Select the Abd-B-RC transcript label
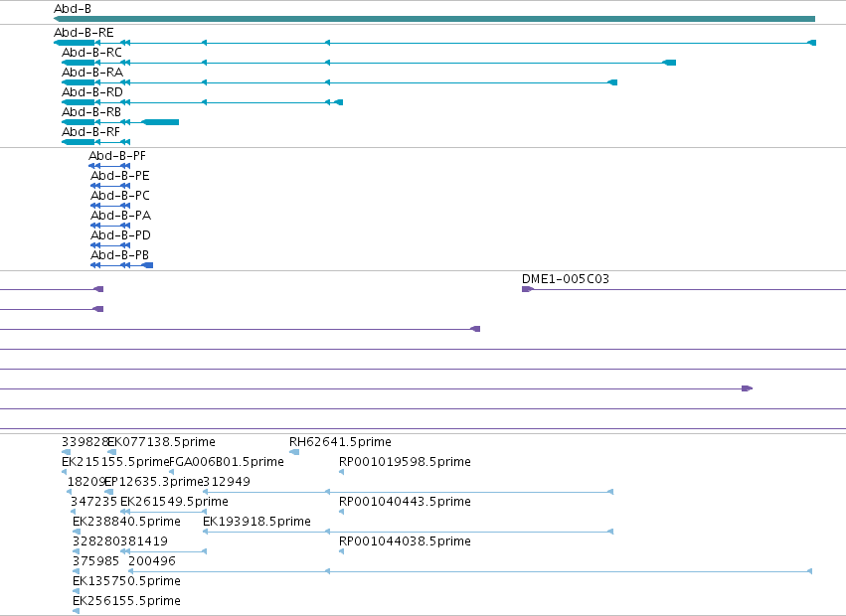 pos(91,53)
